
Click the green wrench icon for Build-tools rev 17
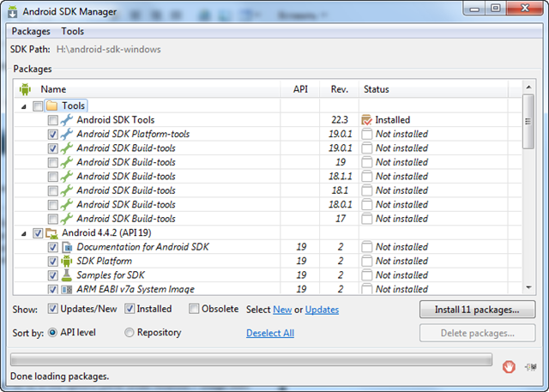[67, 219]
